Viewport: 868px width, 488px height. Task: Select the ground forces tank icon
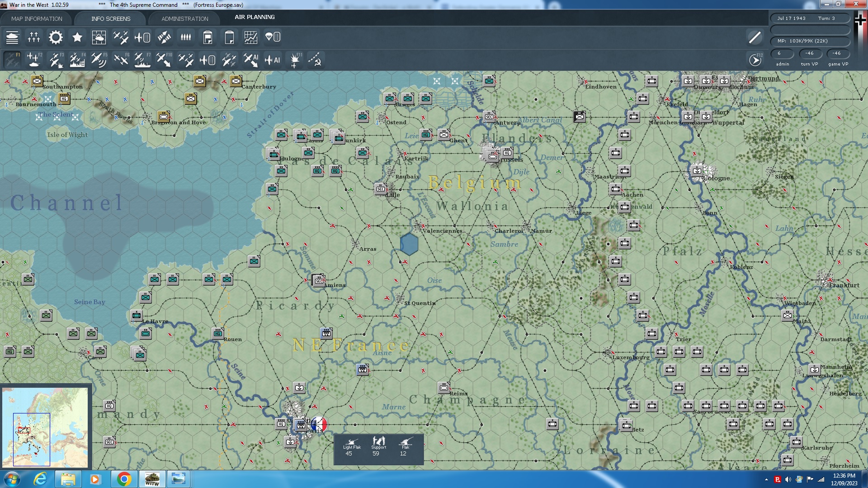click(x=12, y=38)
